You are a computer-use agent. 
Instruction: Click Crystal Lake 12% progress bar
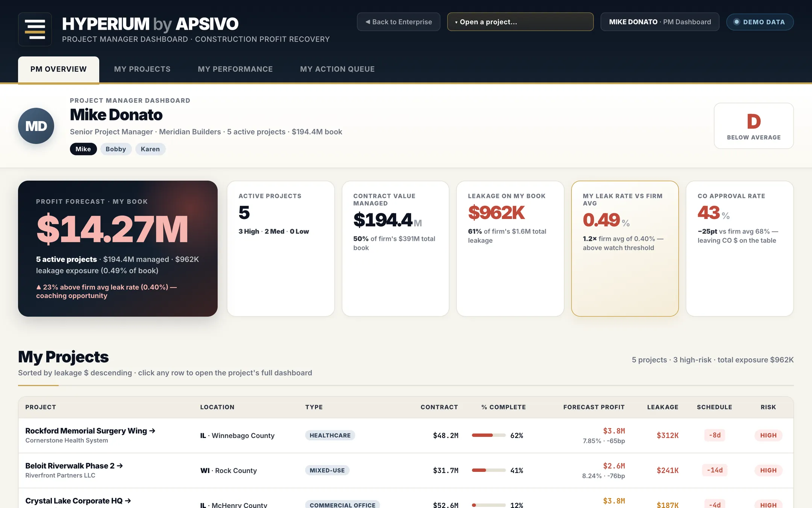point(489,505)
